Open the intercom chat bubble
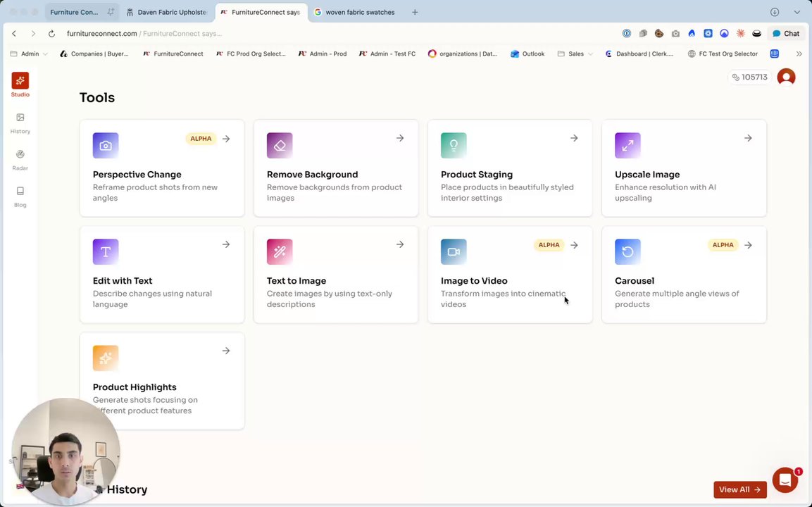 point(785,480)
